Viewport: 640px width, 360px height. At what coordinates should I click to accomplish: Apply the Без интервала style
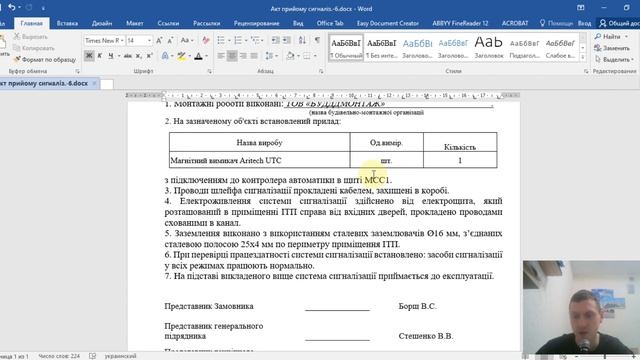[x=382, y=48]
